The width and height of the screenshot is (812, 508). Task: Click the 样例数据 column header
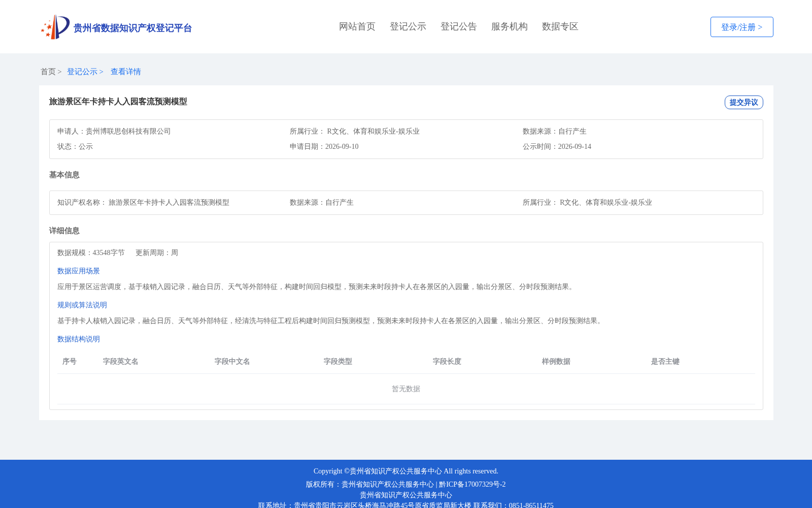click(556, 362)
